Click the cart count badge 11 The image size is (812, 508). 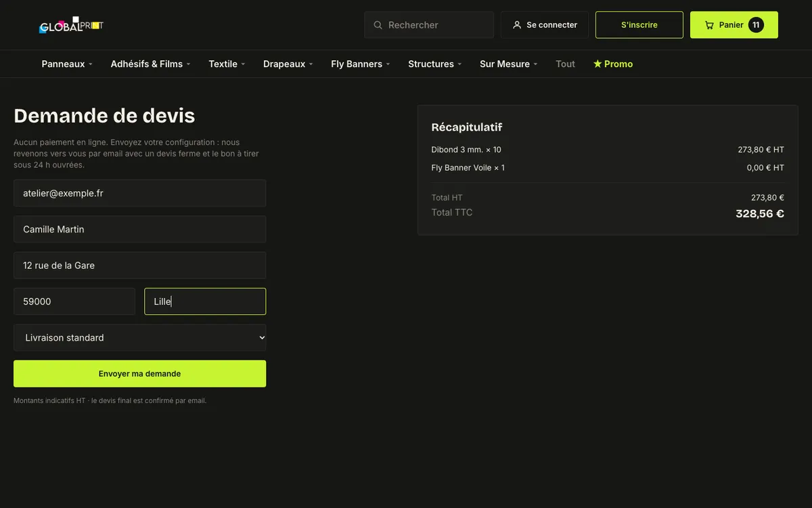[756, 25]
